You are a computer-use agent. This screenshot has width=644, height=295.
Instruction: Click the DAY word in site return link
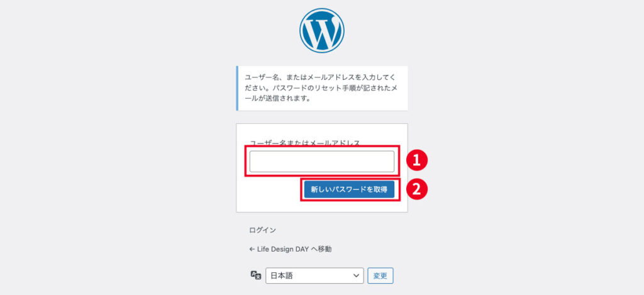302,249
